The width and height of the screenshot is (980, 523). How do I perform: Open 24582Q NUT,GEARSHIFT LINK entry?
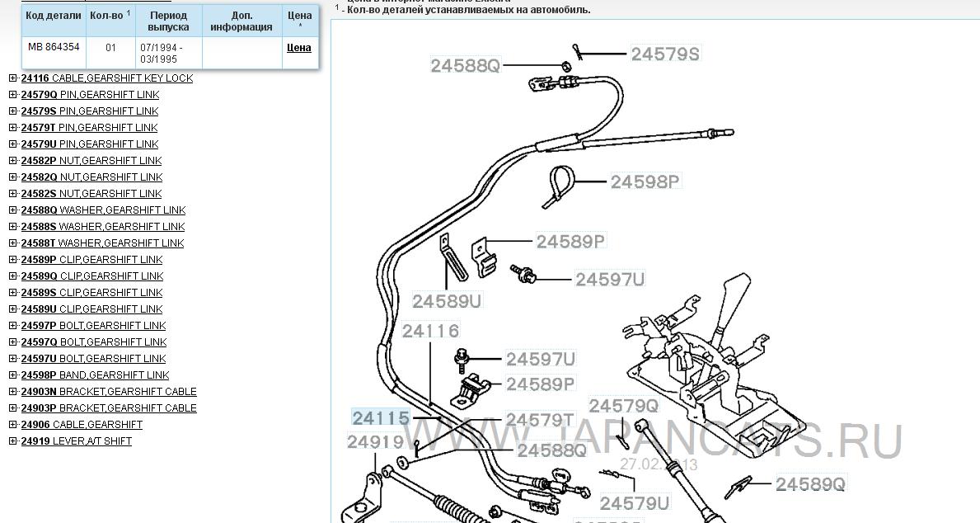tap(91, 177)
